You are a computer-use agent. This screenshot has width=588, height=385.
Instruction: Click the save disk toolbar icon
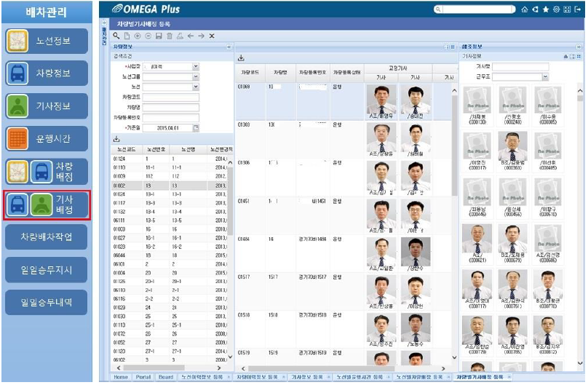click(x=158, y=36)
